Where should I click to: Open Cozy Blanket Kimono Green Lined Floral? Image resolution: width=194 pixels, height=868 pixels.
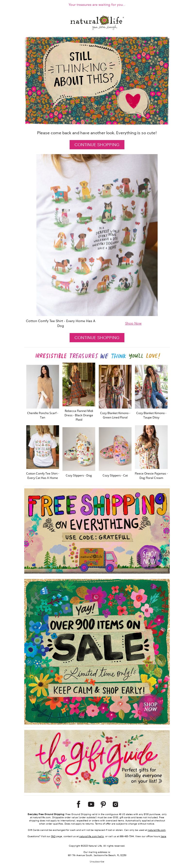tap(115, 386)
